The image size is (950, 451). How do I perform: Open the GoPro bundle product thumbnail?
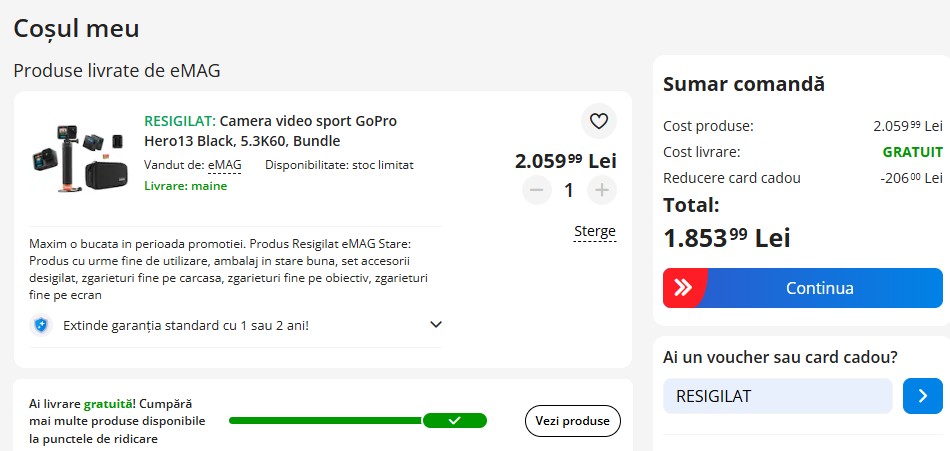(77, 157)
